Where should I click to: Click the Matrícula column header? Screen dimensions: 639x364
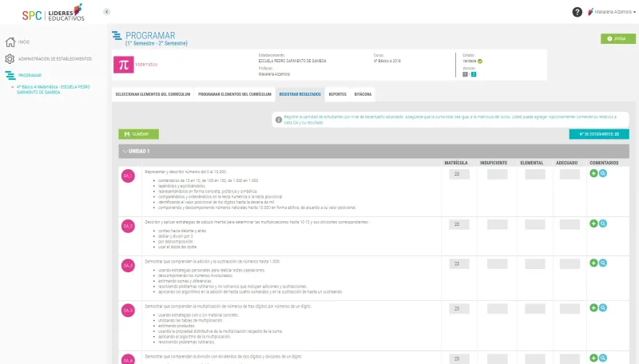coord(456,163)
